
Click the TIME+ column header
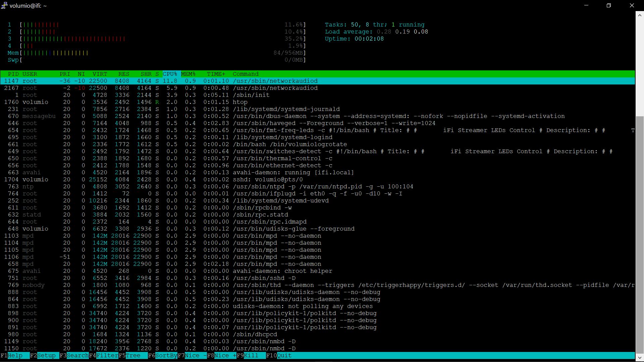[216, 74]
